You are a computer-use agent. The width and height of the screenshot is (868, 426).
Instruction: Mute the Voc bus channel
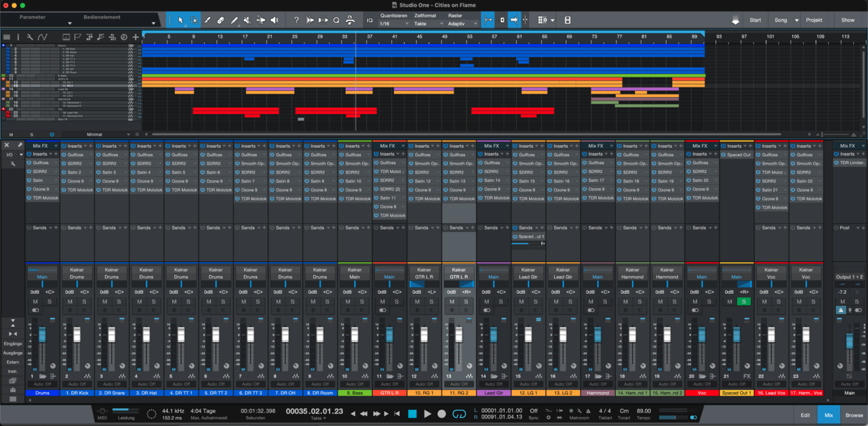coord(694,301)
